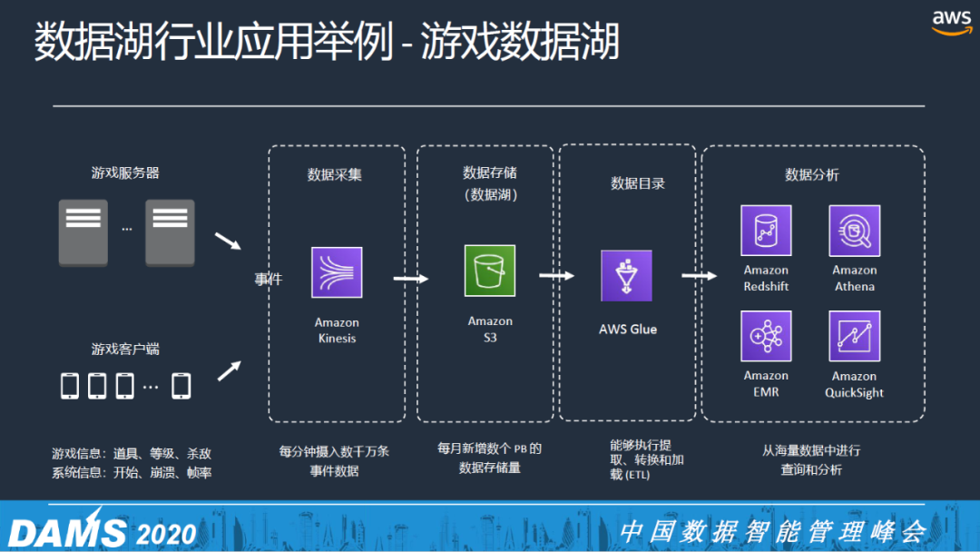The height and width of the screenshot is (552, 980).
Task: Click the Amazon Athena label text
Action: point(855,278)
